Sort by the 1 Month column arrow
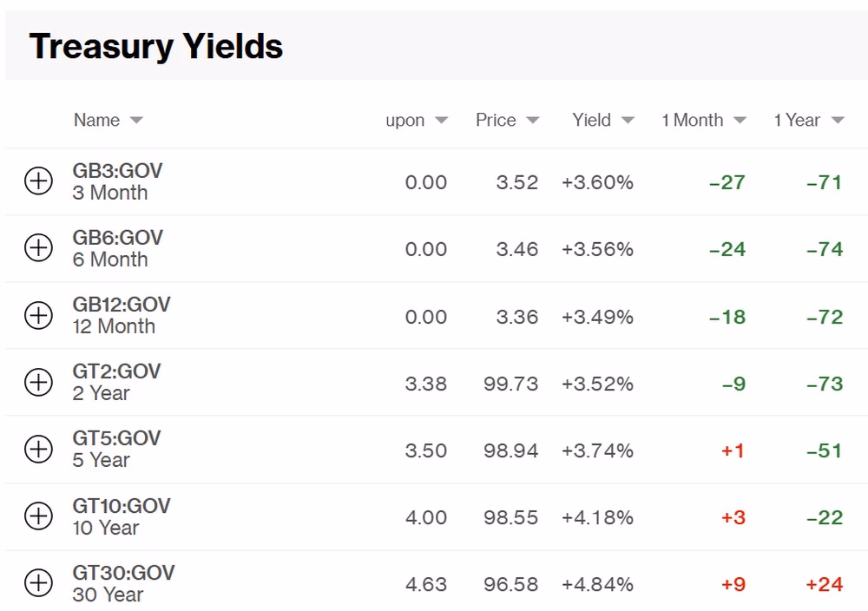Image resolution: width=868 pixels, height=611 pixels. [740, 121]
